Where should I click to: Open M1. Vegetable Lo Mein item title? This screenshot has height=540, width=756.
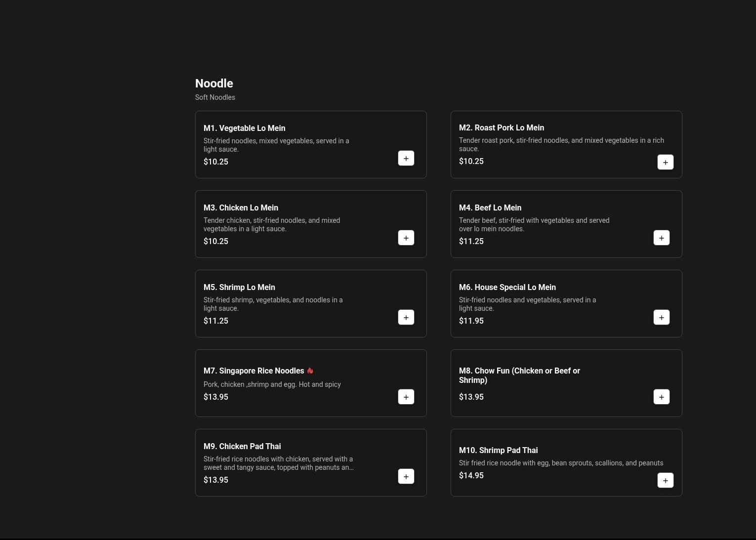(244, 128)
